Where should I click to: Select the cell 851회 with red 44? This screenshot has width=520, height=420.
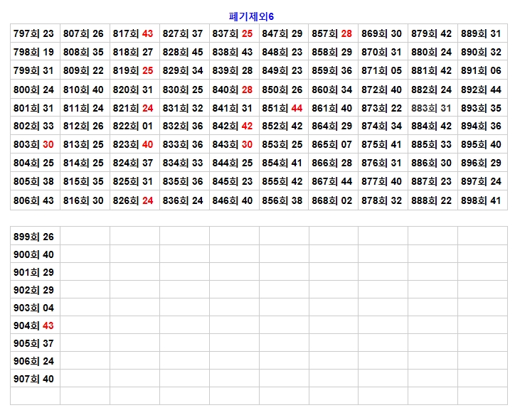pyautogui.click(x=283, y=108)
